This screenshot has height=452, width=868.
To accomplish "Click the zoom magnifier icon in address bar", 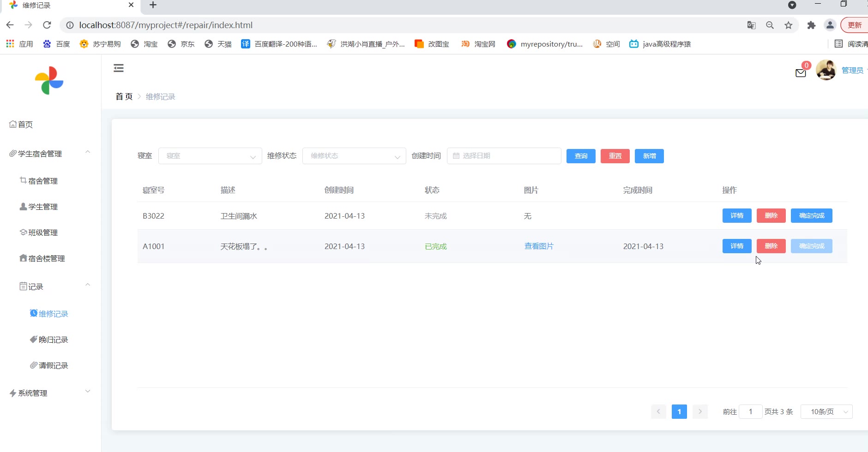I will point(770,25).
